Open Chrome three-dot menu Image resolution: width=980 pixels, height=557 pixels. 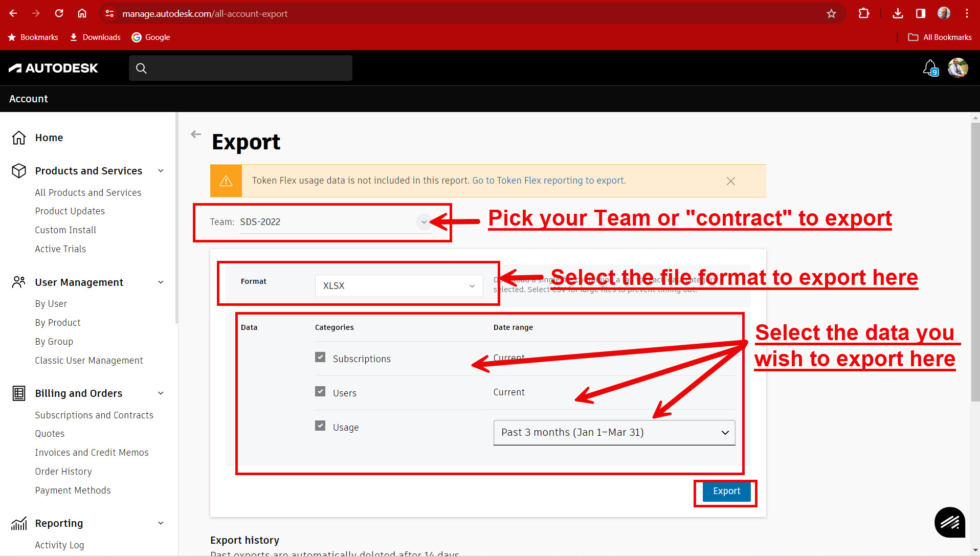[x=967, y=14]
